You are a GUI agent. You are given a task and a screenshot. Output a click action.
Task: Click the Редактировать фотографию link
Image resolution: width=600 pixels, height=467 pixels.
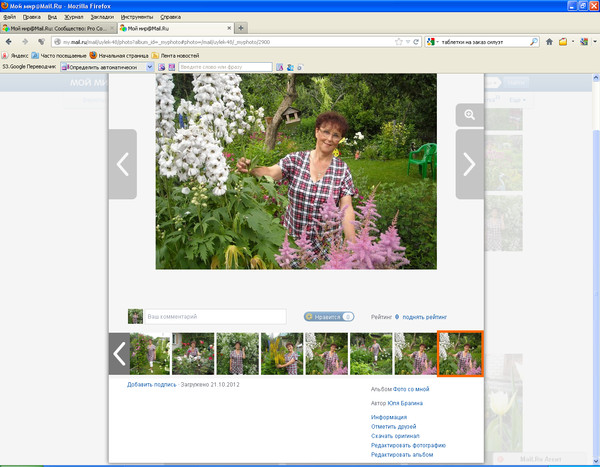point(408,445)
